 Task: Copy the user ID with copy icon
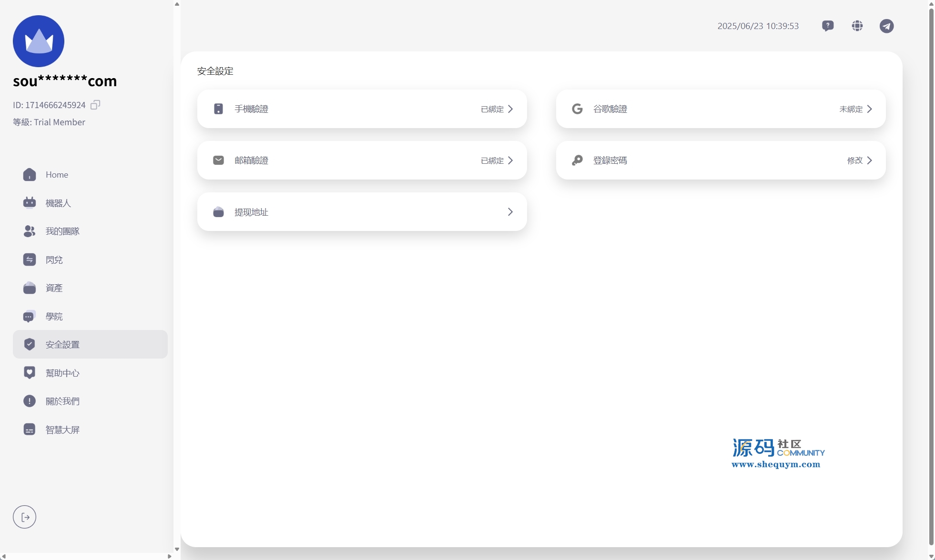[95, 105]
